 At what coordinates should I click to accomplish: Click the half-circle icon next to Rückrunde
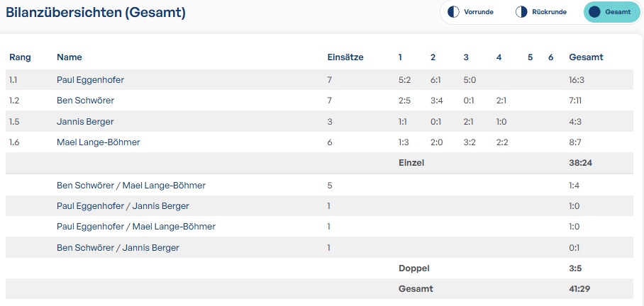tap(521, 12)
